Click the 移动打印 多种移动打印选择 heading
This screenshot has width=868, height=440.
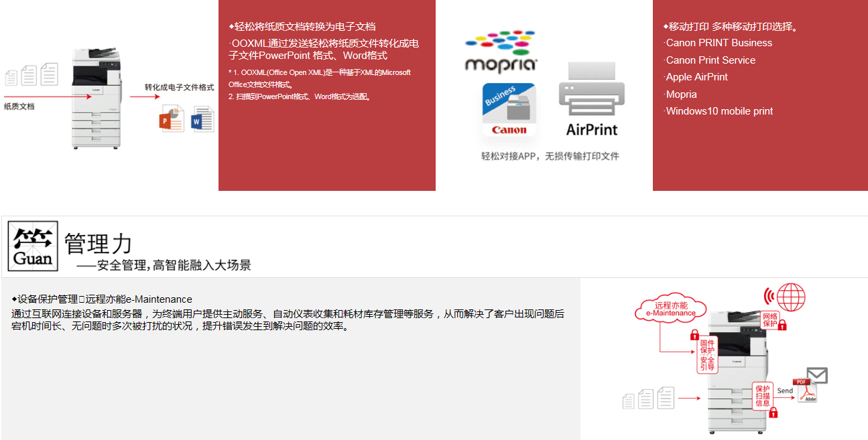[733, 27]
